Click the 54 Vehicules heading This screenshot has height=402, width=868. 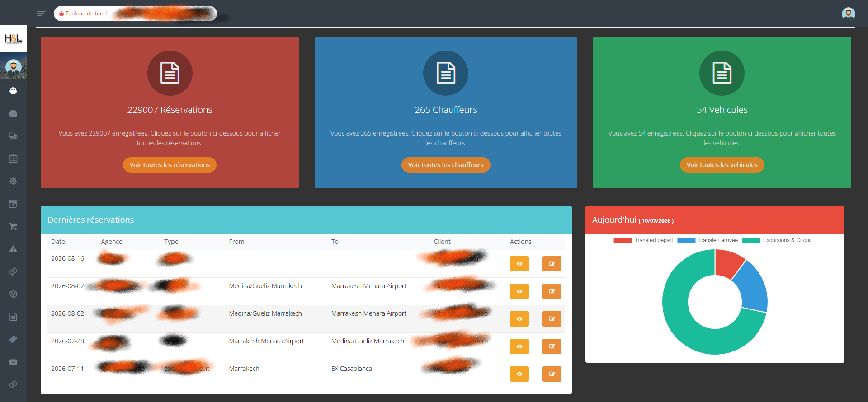[722, 110]
